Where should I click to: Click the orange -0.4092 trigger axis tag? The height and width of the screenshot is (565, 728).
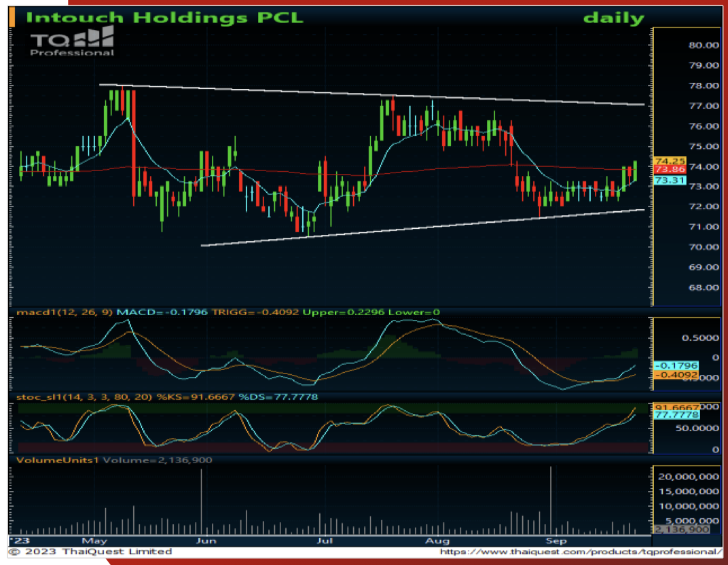[676, 375]
